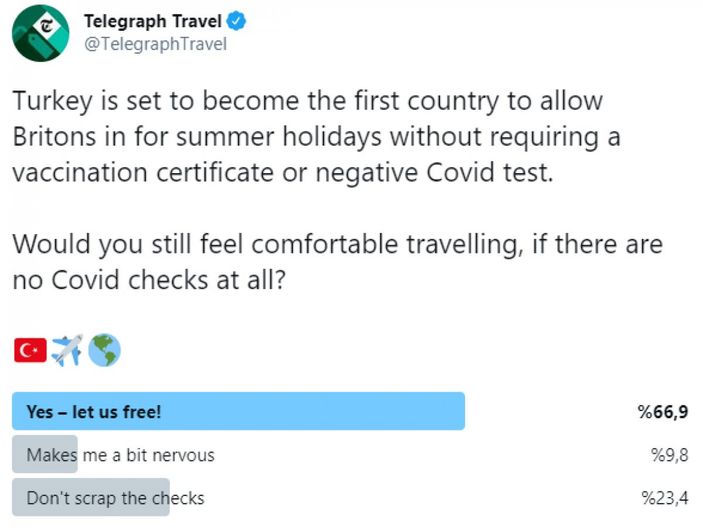Open the Telegraph Travel display name

click(x=155, y=21)
